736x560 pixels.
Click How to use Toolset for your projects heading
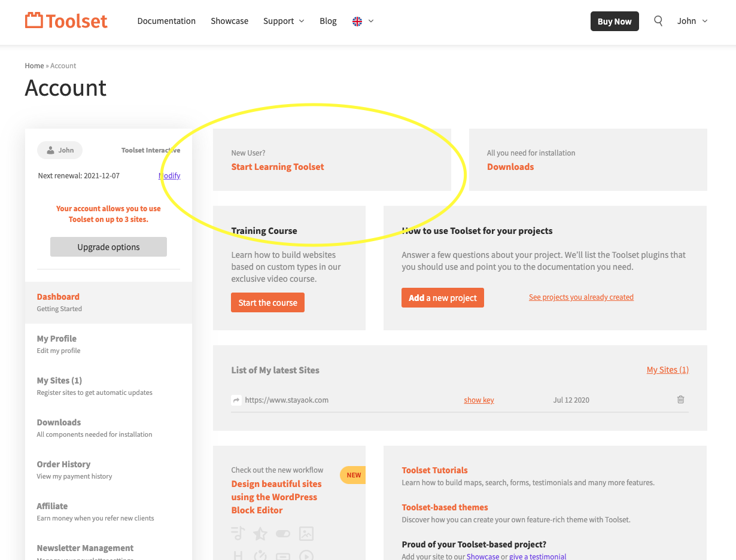tap(477, 231)
